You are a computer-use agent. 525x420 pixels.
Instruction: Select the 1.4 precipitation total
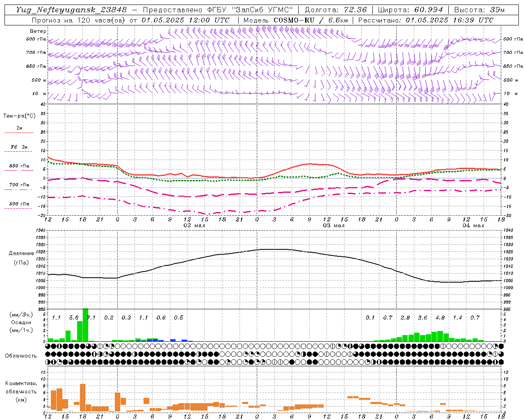tap(457, 317)
